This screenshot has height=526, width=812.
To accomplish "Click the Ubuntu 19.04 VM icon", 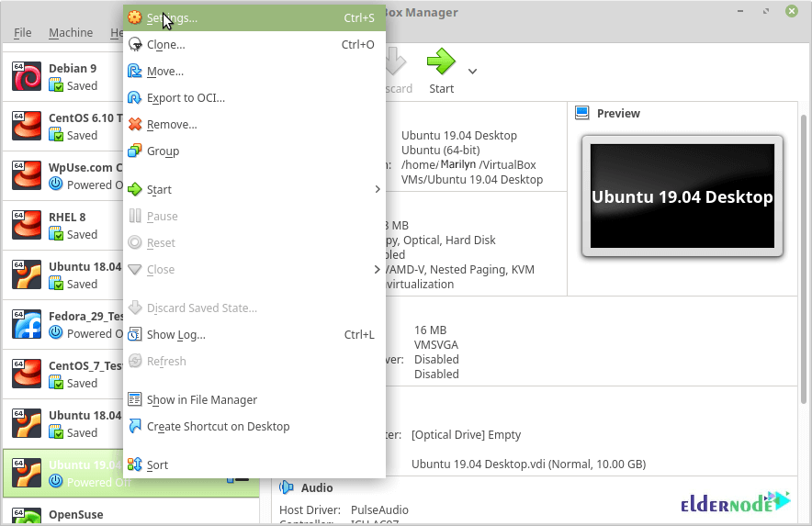I will point(27,473).
